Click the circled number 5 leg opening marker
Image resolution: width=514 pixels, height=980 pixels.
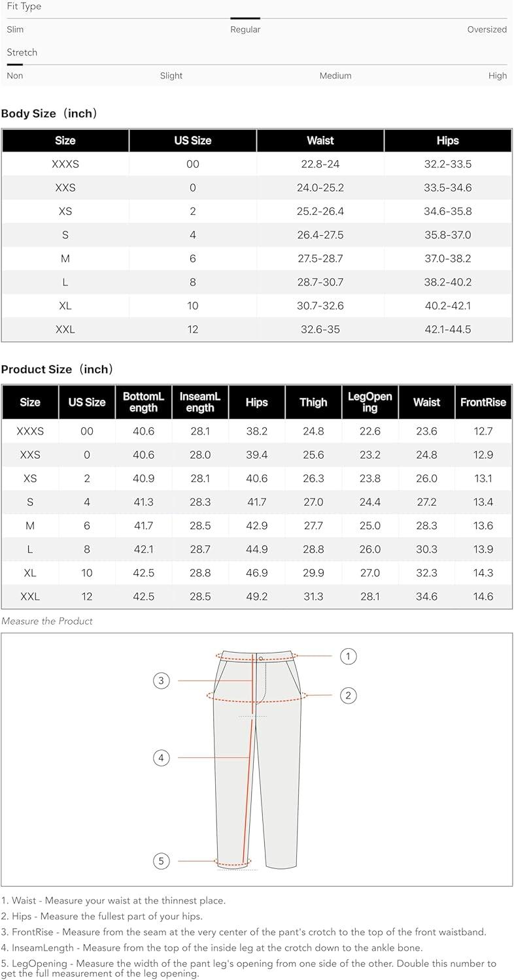pos(162,861)
